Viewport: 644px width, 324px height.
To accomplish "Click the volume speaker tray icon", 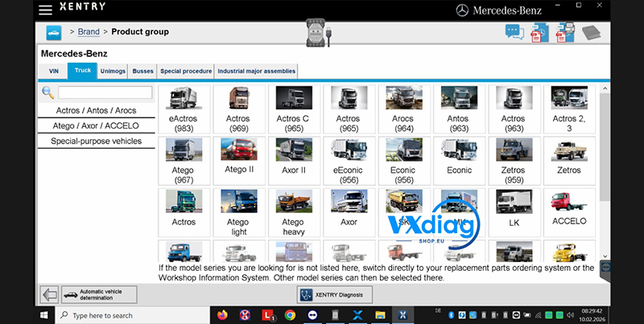I will 571,315.
